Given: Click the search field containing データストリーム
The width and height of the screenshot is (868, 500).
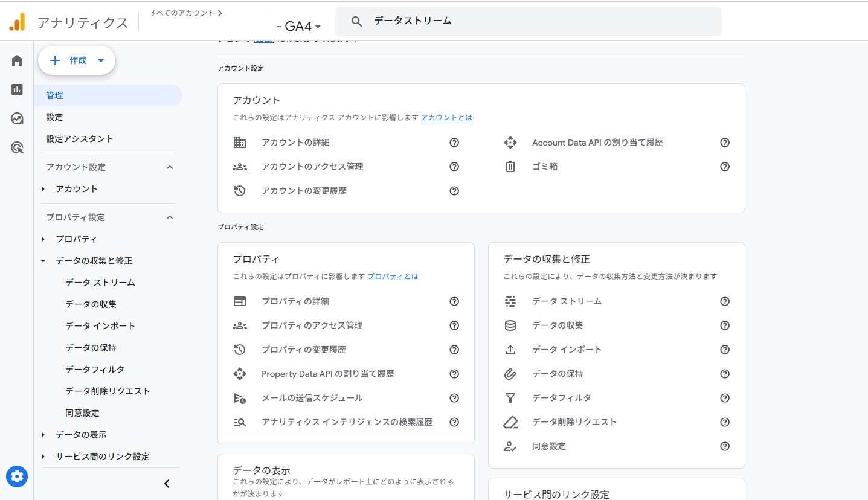Looking at the screenshot, I should coord(529,22).
